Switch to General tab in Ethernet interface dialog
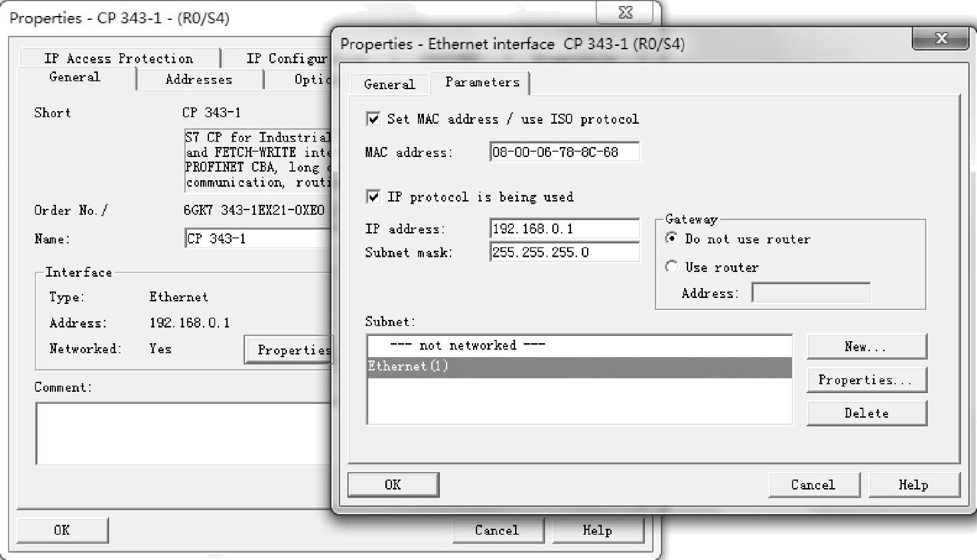This screenshot has width=977, height=560. click(x=389, y=84)
